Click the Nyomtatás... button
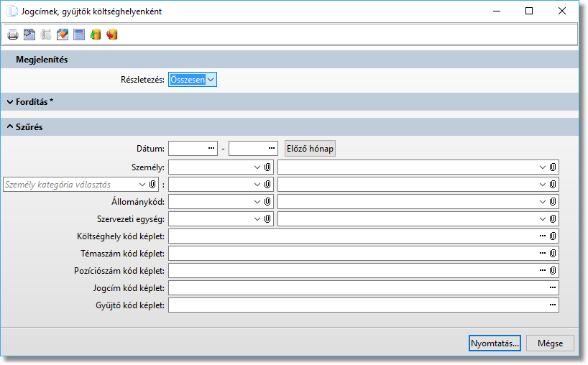 pyautogui.click(x=495, y=343)
